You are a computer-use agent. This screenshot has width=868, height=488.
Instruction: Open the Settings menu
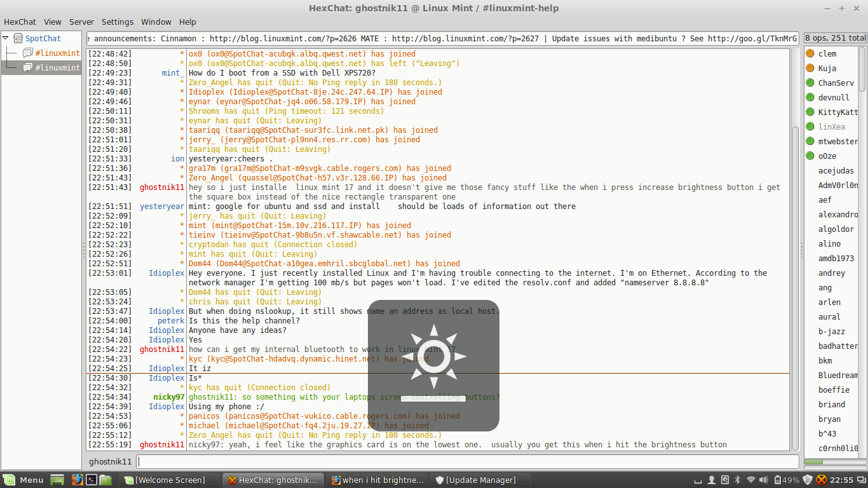pyautogui.click(x=118, y=22)
